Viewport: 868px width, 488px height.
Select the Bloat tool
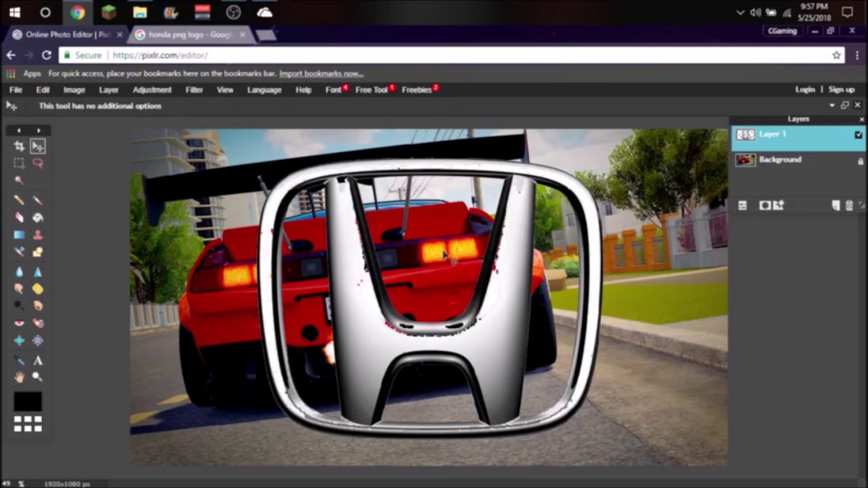click(x=19, y=340)
